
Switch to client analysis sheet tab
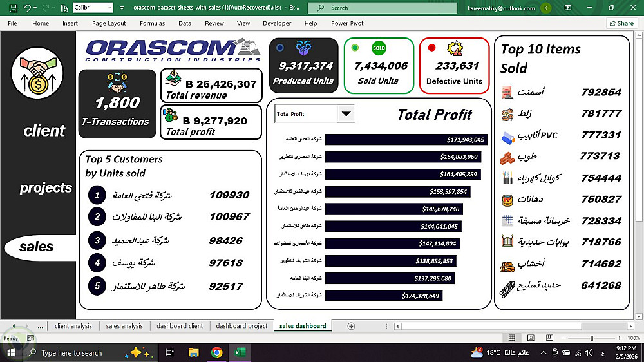(73, 326)
